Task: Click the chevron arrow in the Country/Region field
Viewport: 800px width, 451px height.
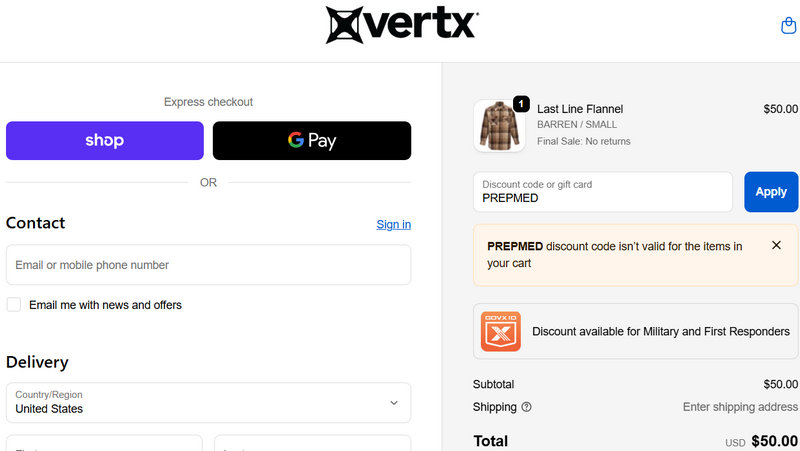Action: tap(393, 402)
